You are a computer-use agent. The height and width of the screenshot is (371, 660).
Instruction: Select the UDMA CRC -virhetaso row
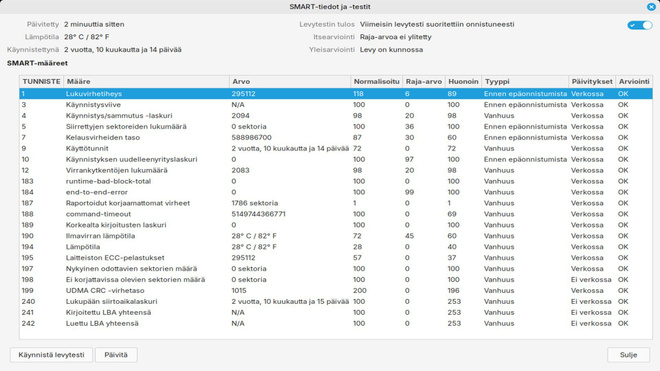click(x=336, y=291)
